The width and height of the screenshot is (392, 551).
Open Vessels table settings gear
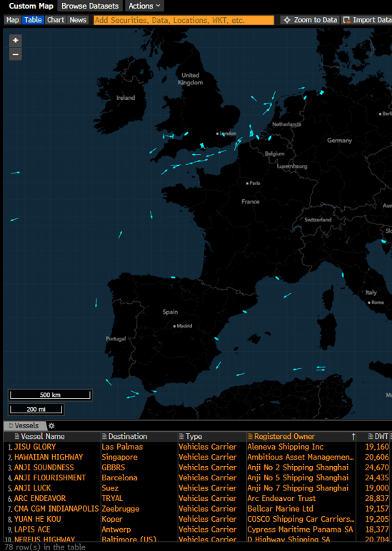[51, 426]
